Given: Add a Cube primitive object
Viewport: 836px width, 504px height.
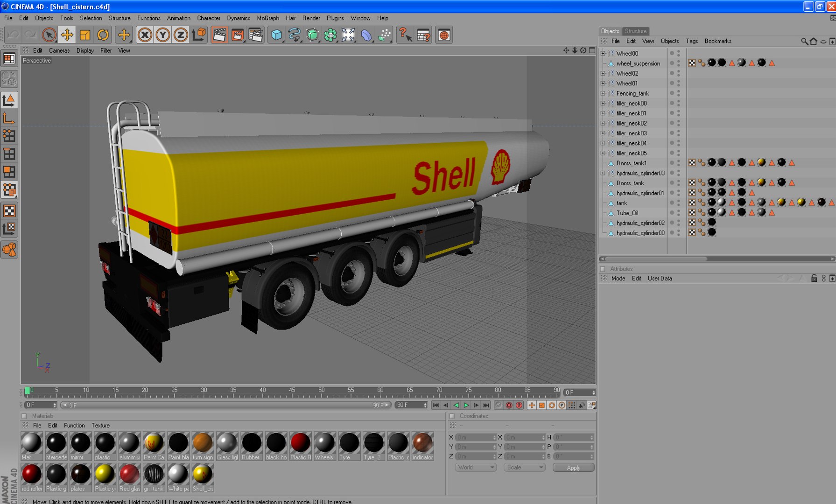Looking at the screenshot, I should (x=276, y=35).
